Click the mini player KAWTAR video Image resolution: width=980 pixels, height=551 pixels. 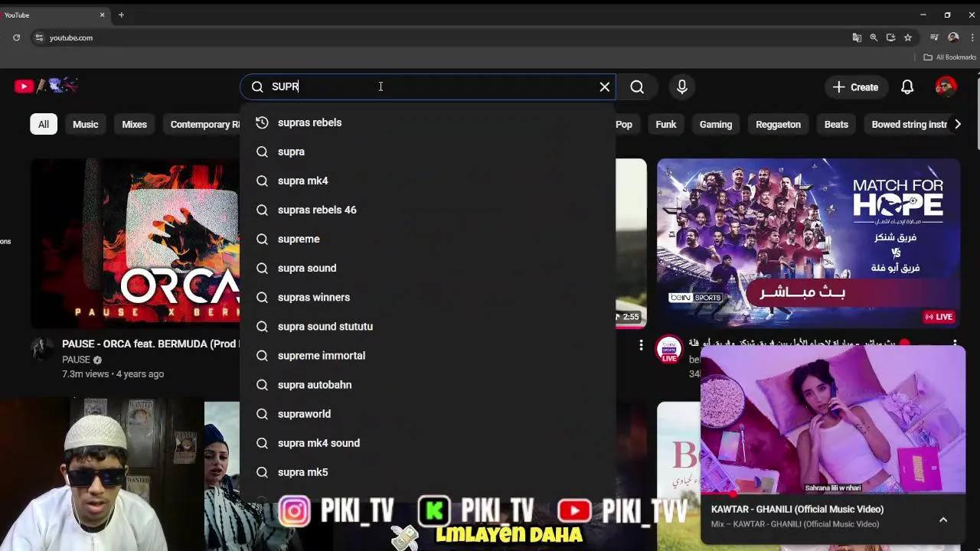coord(833,420)
